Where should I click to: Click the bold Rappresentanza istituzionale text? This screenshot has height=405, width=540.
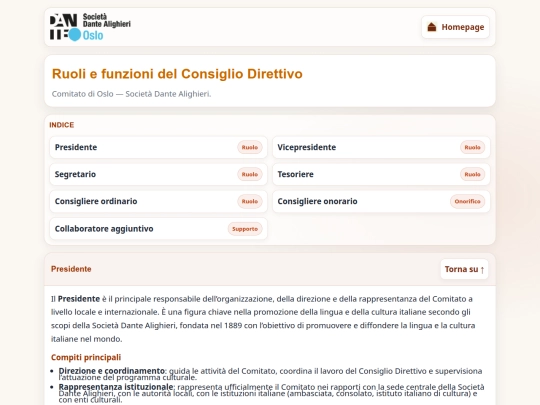coord(116,387)
